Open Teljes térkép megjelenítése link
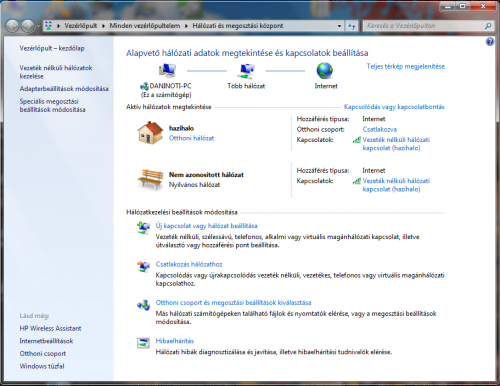Screen dimensions: 500x386 tap(406, 66)
